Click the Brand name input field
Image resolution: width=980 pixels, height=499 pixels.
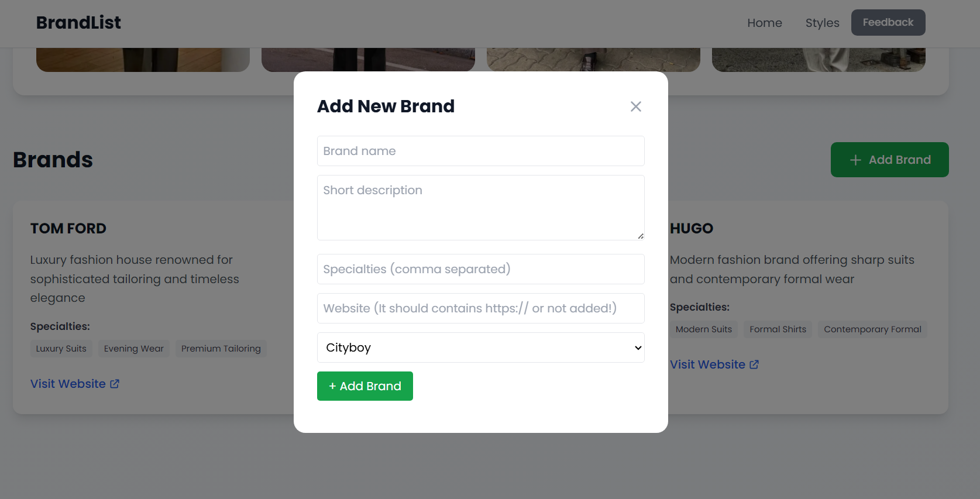(480, 151)
